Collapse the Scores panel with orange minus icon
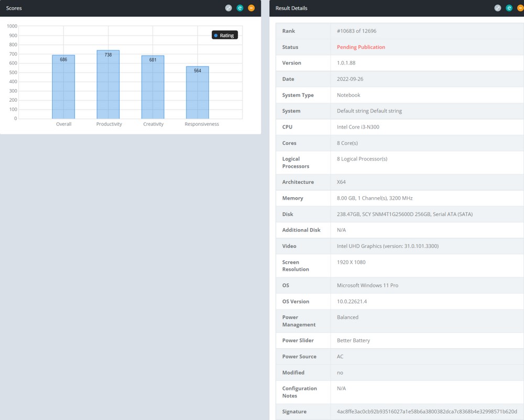 point(252,8)
